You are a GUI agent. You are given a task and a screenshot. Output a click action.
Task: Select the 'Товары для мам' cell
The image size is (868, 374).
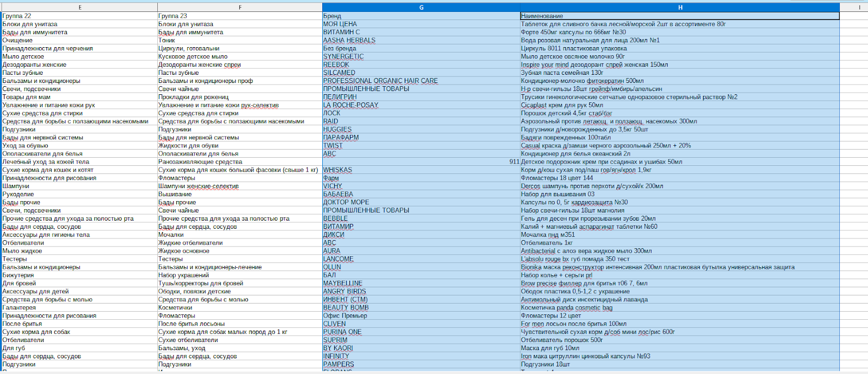[x=80, y=97]
